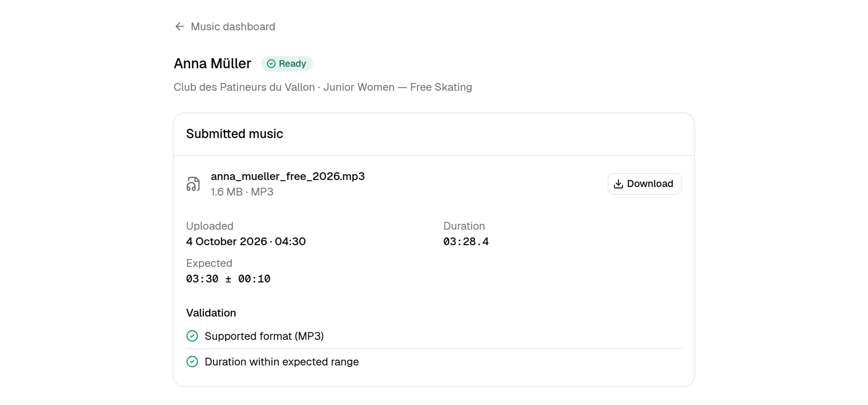Download the submitted MP3 file
The height and width of the screenshot is (405, 868).
point(644,184)
